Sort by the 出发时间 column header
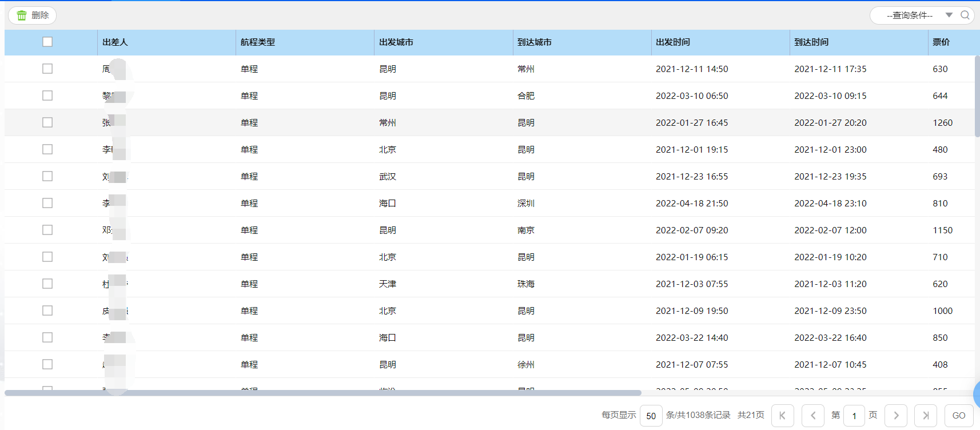The width and height of the screenshot is (980, 430). [x=672, y=42]
